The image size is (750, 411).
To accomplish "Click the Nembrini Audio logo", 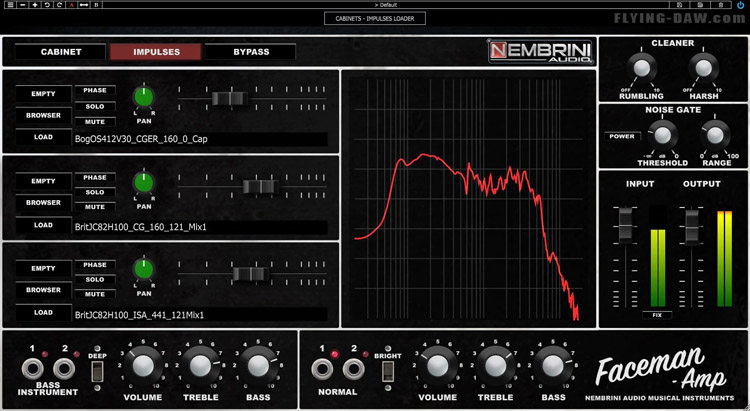I will point(540,52).
